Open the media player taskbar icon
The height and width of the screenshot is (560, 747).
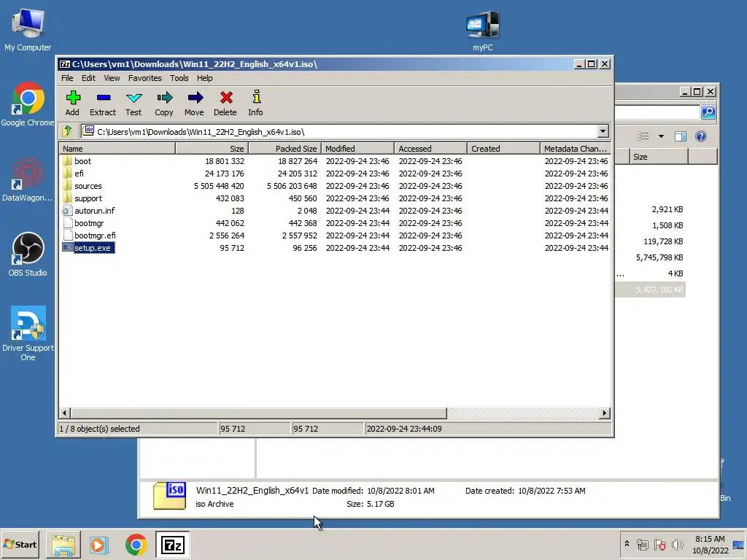tap(99, 545)
